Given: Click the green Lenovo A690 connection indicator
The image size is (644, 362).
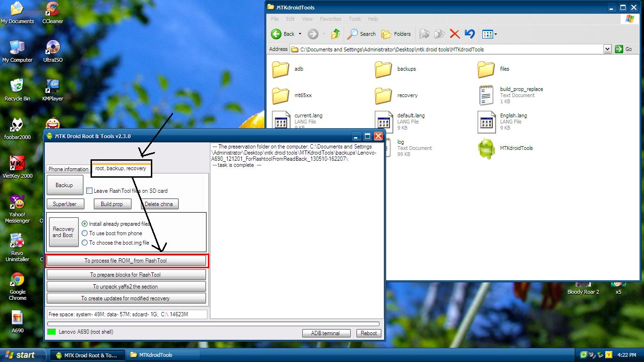Looking at the screenshot, I should (52, 332).
